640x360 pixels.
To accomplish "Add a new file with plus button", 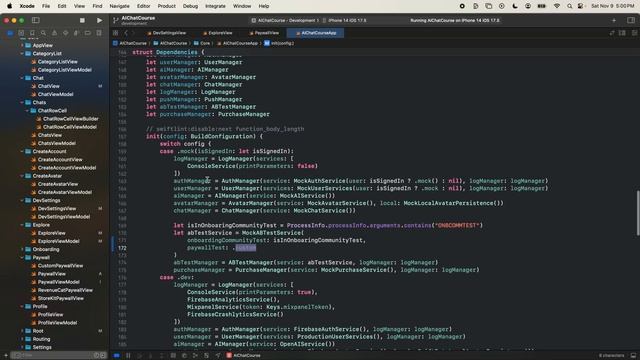I will [5, 356].
